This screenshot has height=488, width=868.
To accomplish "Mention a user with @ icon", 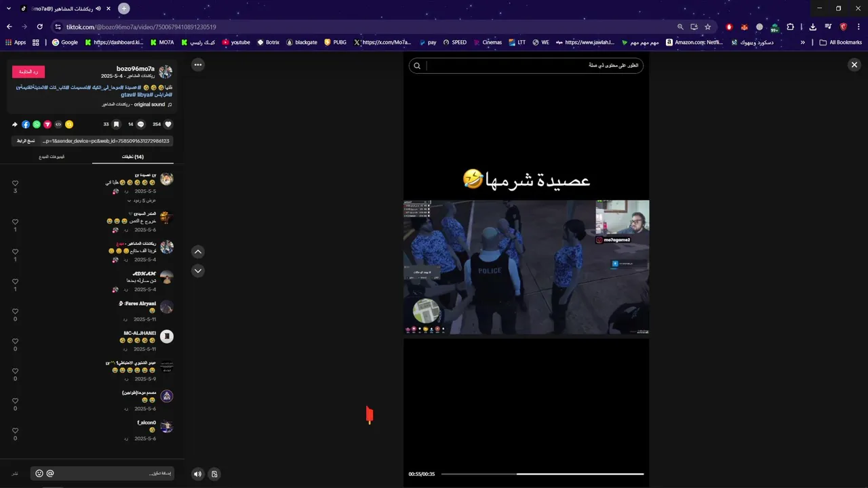I will click(50, 473).
